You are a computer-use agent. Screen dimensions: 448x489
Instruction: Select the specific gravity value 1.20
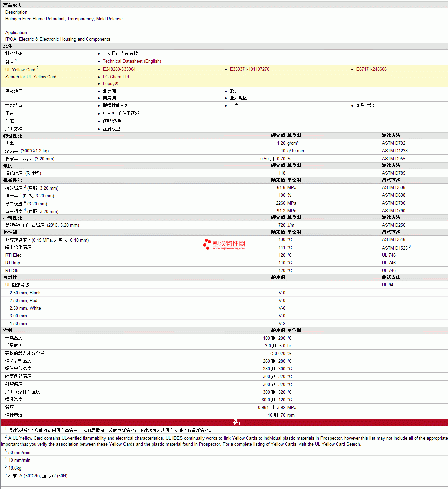(281, 143)
